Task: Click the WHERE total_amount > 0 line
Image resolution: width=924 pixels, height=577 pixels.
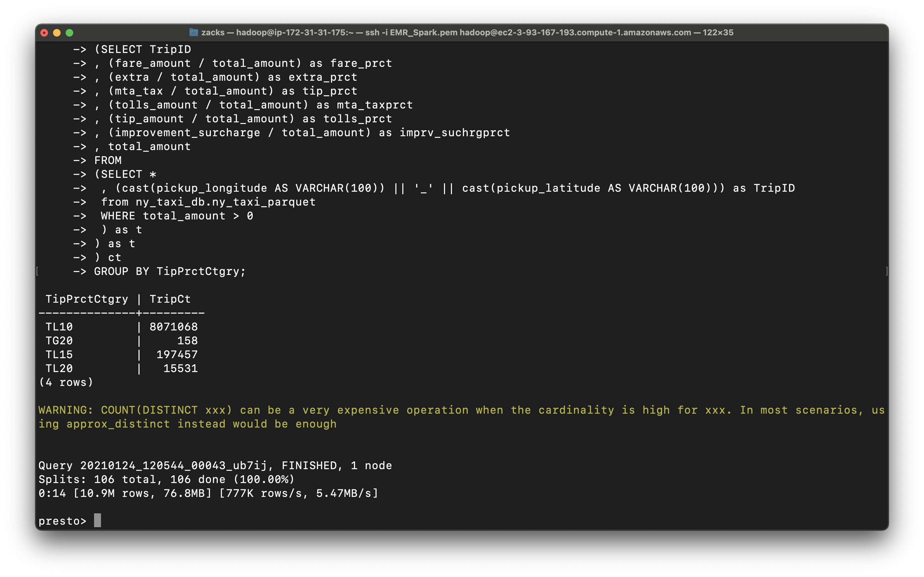Action: [x=177, y=216]
